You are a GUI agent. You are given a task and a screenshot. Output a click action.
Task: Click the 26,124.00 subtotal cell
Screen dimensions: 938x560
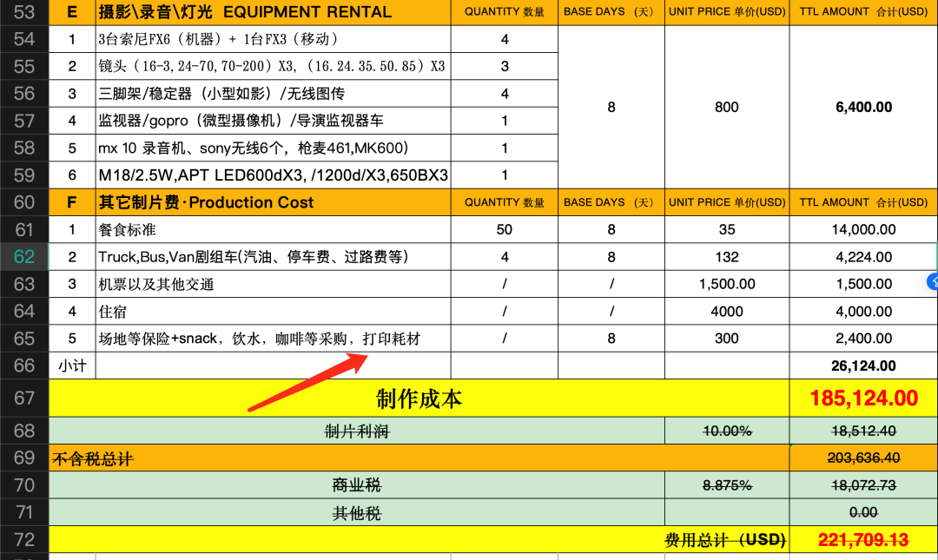(x=863, y=366)
